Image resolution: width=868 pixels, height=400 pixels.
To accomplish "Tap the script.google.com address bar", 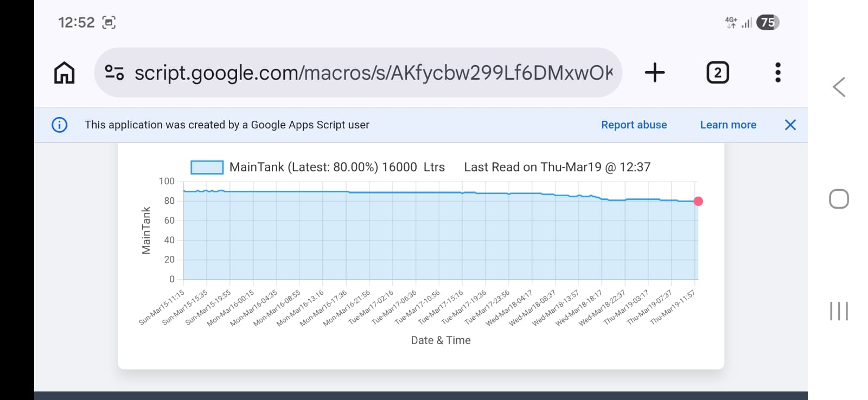I will [x=373, y=73].
